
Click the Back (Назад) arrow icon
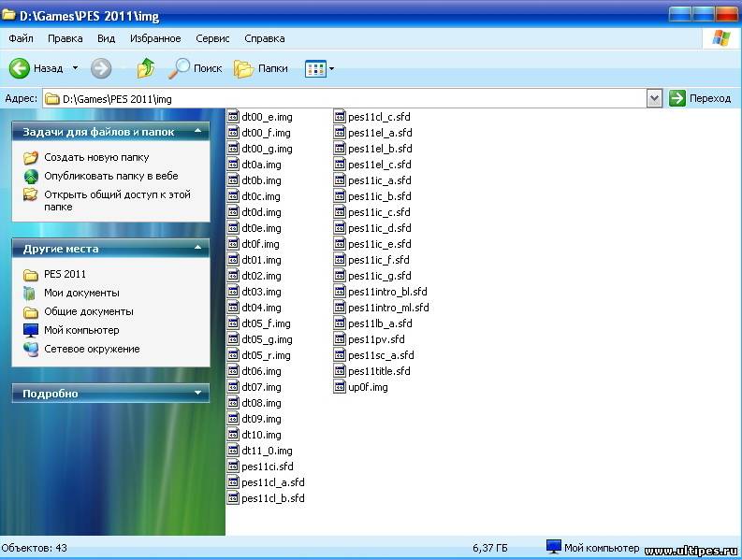pos(20,68)
